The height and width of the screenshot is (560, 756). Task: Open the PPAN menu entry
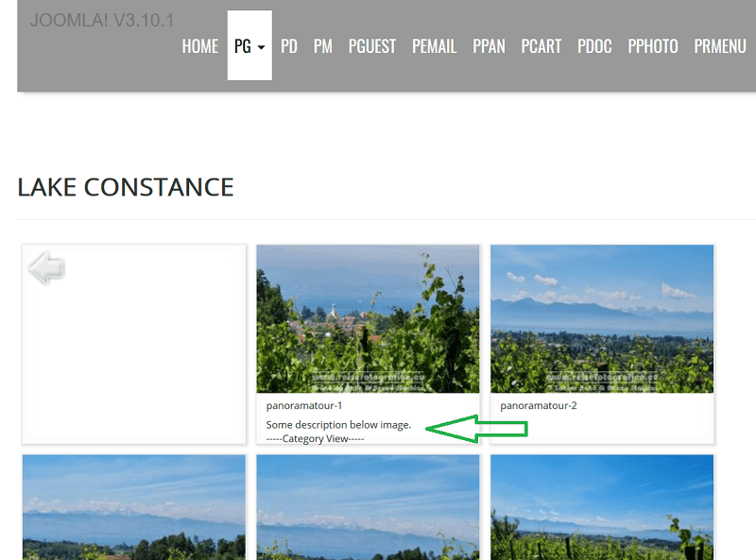[x=489, y=46]
